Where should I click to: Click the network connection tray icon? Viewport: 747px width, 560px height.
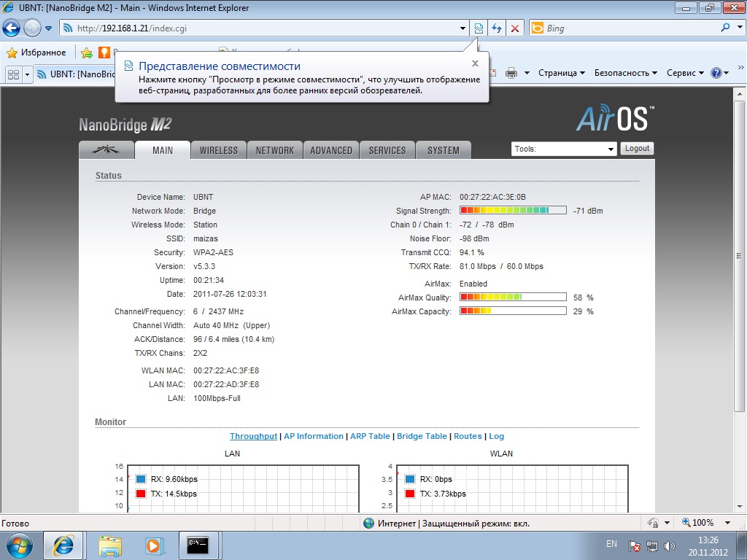pos(651,546)
